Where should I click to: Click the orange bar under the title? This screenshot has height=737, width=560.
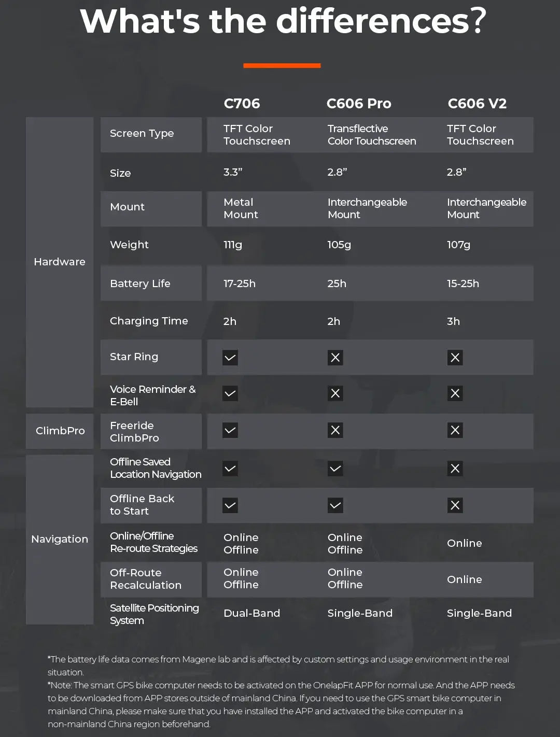[x=282, y=66]
